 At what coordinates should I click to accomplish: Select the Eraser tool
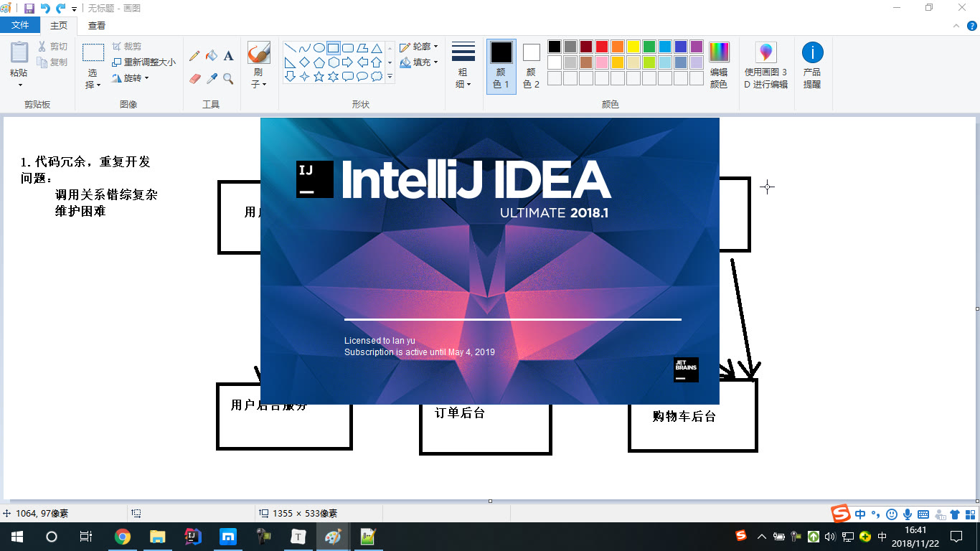point(194,79)
